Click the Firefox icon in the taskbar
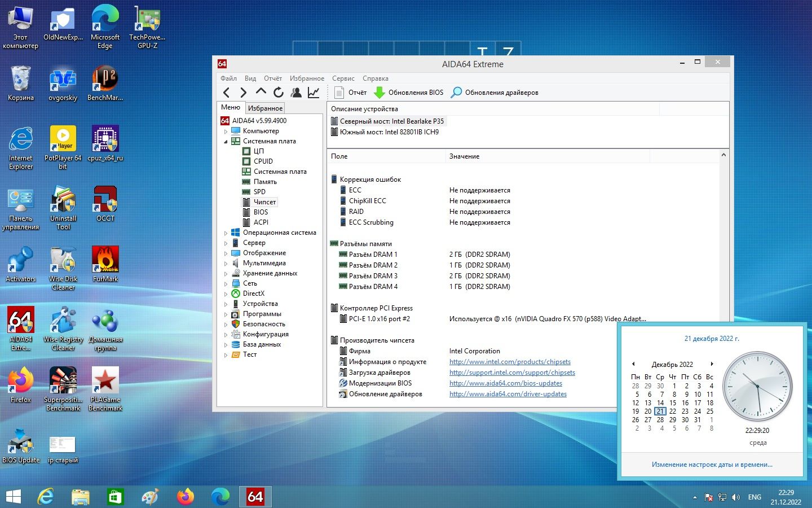The height and width of the screenshot is (508, 812). [x=185, y=497]
